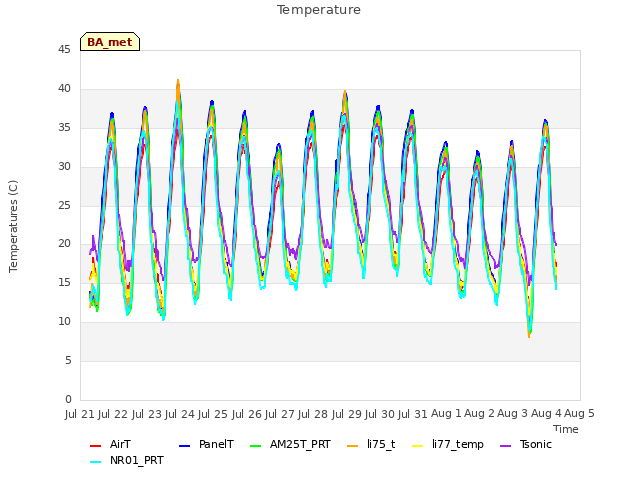Select the AM25T_PRT legend entry

tap(290, 444)
